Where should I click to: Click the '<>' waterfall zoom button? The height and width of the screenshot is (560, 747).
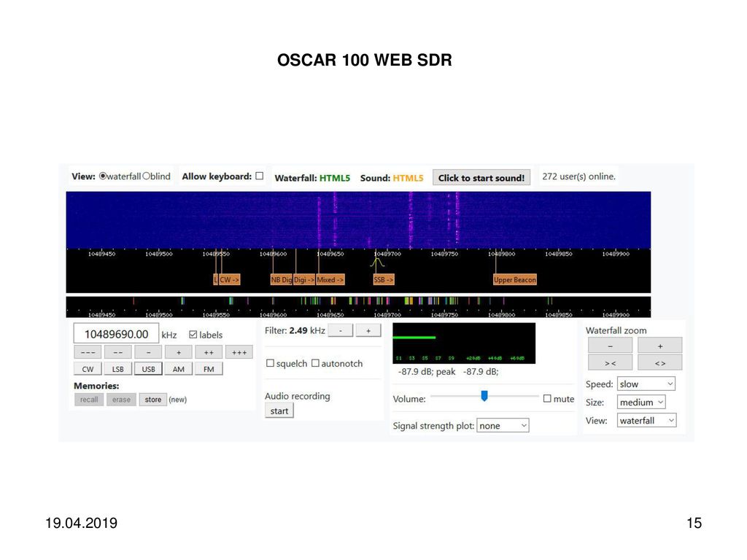(659, 363)
